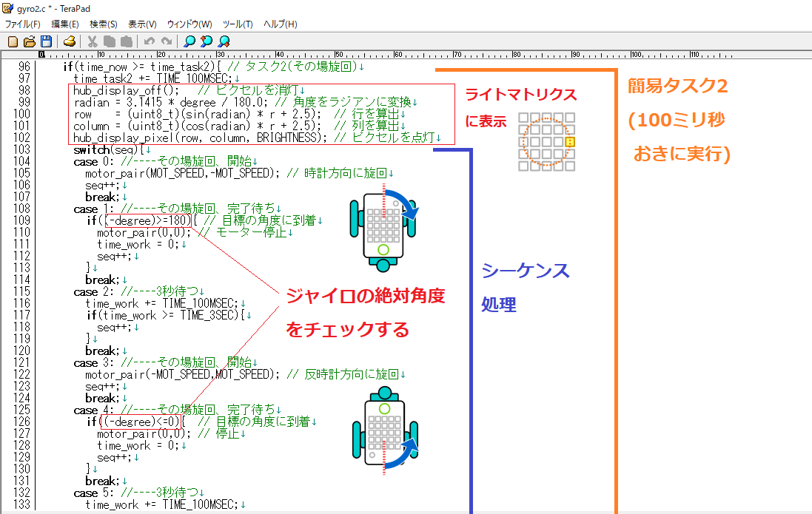Open the 表示(V) menu

(142, 24)
